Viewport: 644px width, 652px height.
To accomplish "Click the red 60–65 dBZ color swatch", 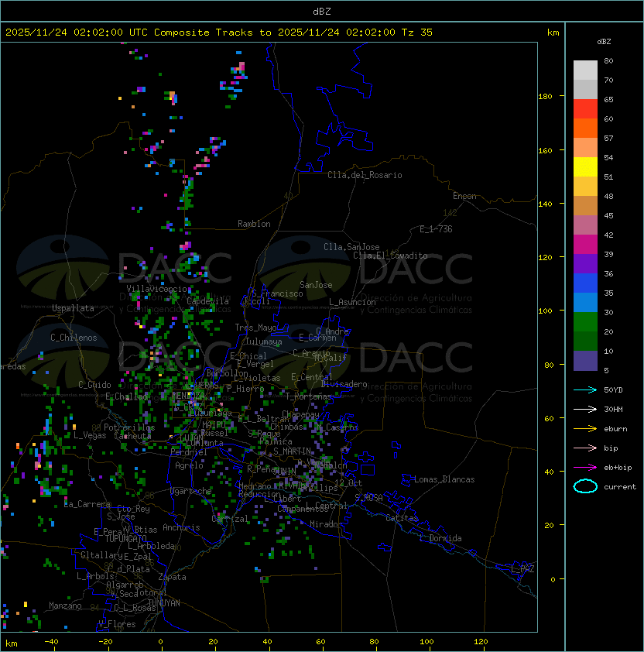I will (585, 109).
